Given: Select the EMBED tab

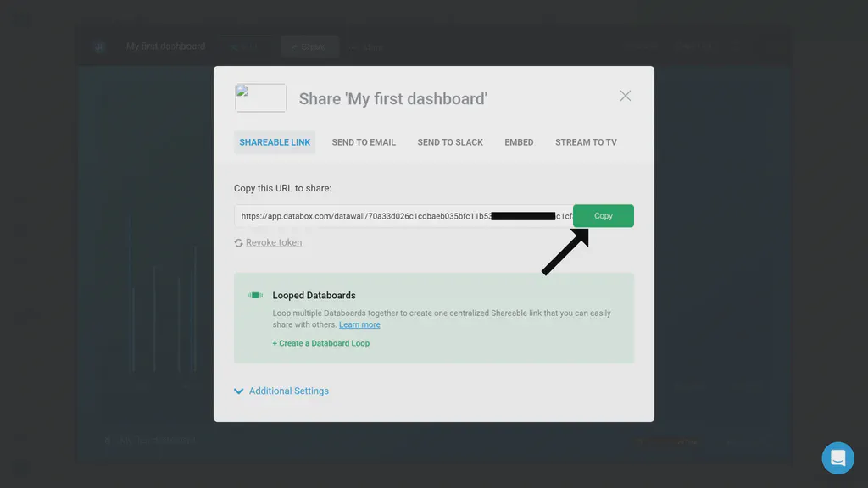Looking at the screenshot, I should [x=519, y=141].
